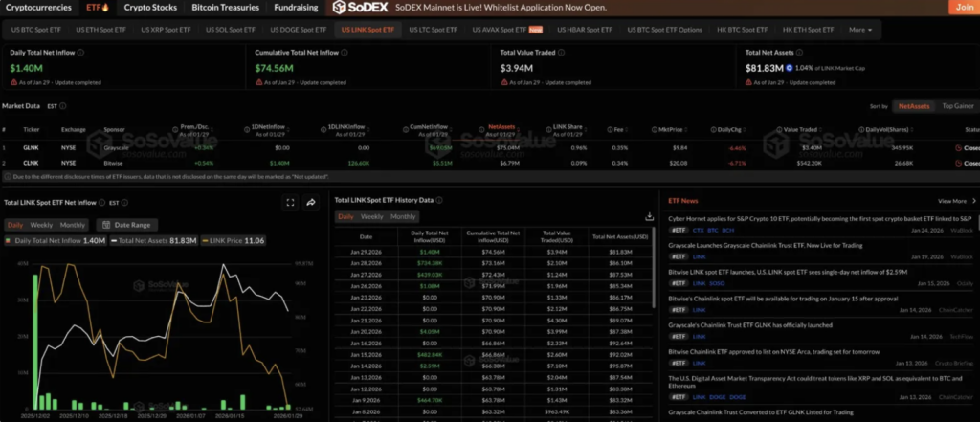Sort table by 1DNetInflow column header
The width and height of the screenshot is (980, 422).
pyautogui.click(x=267, y=127)
